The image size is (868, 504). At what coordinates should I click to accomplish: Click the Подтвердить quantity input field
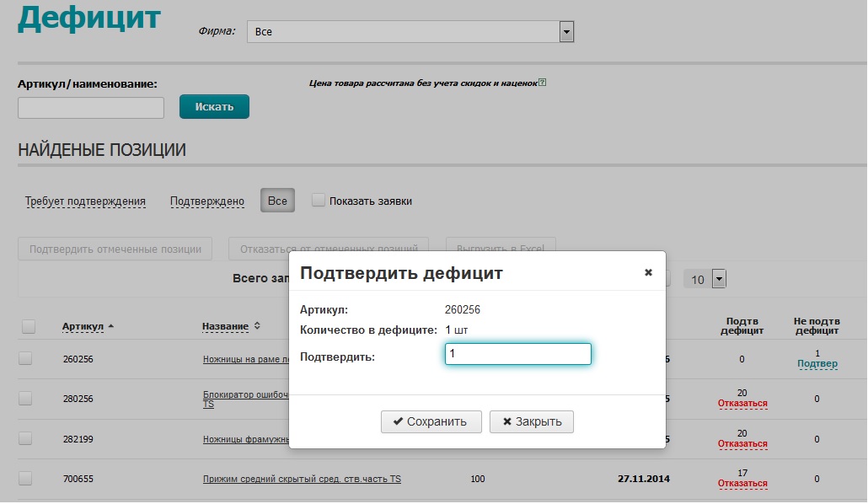(517, 355)
